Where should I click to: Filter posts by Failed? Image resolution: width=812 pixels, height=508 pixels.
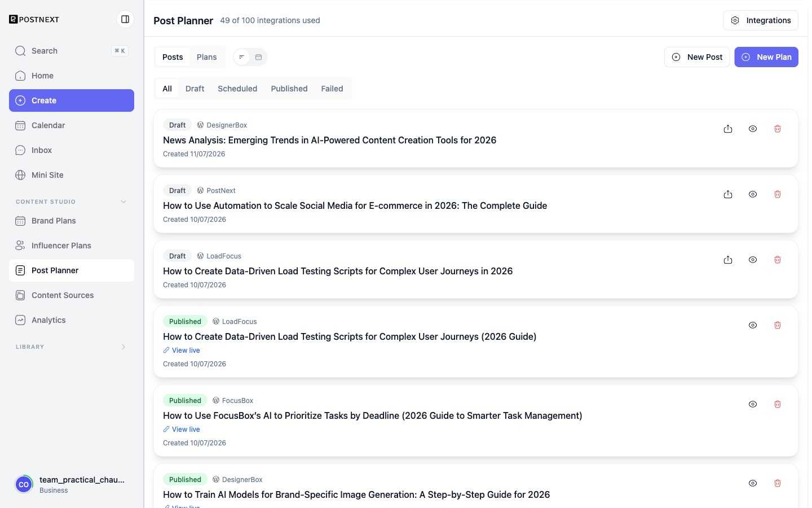[332, 89]
